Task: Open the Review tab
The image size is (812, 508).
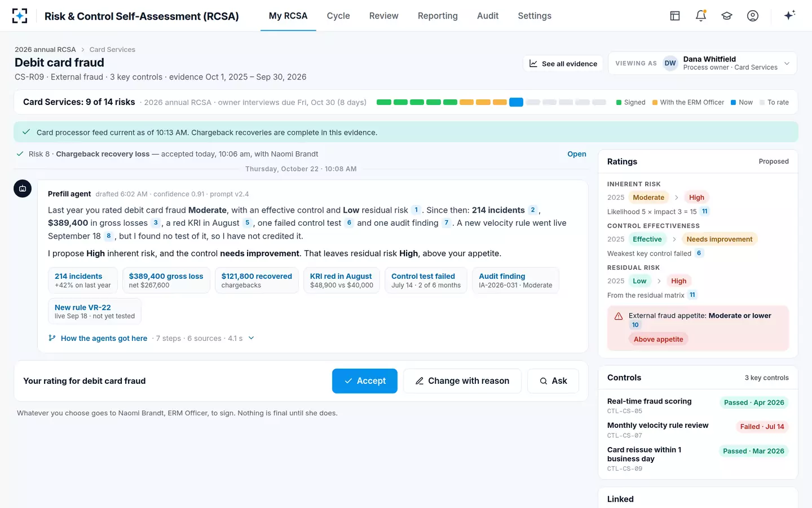Action: point(384,16)
